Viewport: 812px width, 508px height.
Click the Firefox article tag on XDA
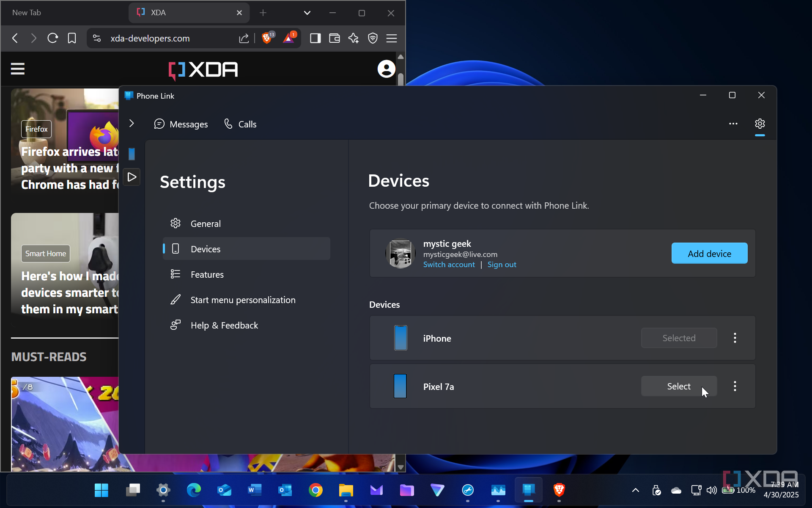tap(36, 129)
